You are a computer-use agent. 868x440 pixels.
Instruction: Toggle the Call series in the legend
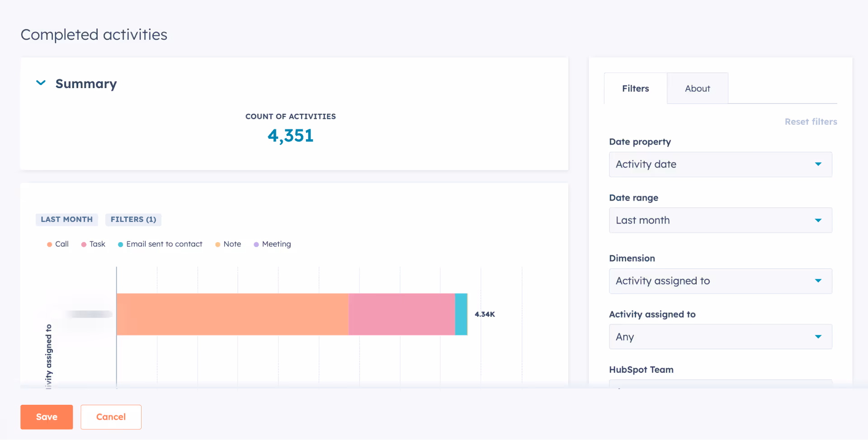[x=58, y=244]
